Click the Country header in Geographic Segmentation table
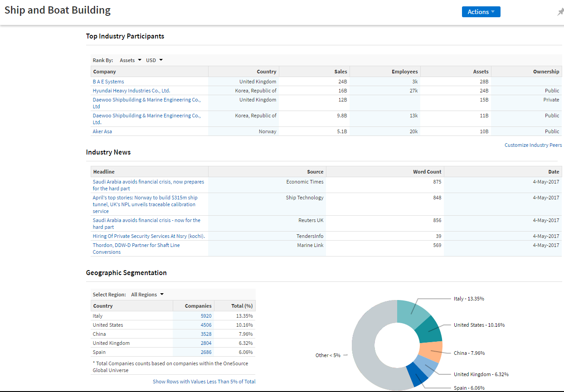The height and width of the screenshot is (392, 564). tap(132, 306)
